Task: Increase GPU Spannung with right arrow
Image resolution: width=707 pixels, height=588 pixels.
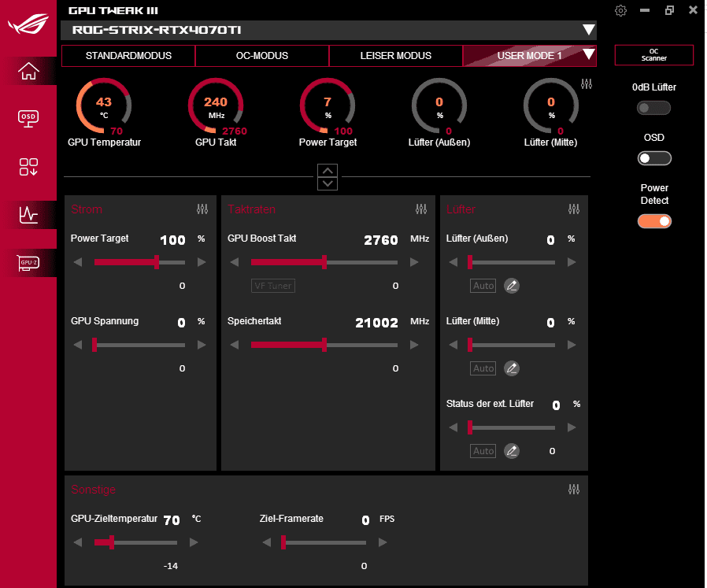Action: click(202, 345)
